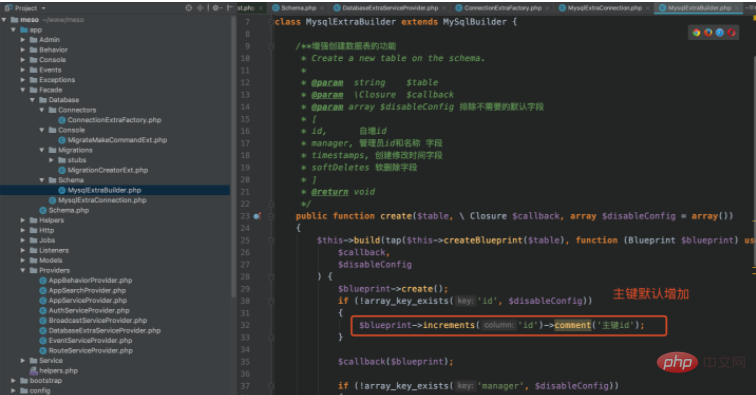Select EventServiceProvider.php in the tree
This screenshot has height=395, width=756.
[90, 341]
